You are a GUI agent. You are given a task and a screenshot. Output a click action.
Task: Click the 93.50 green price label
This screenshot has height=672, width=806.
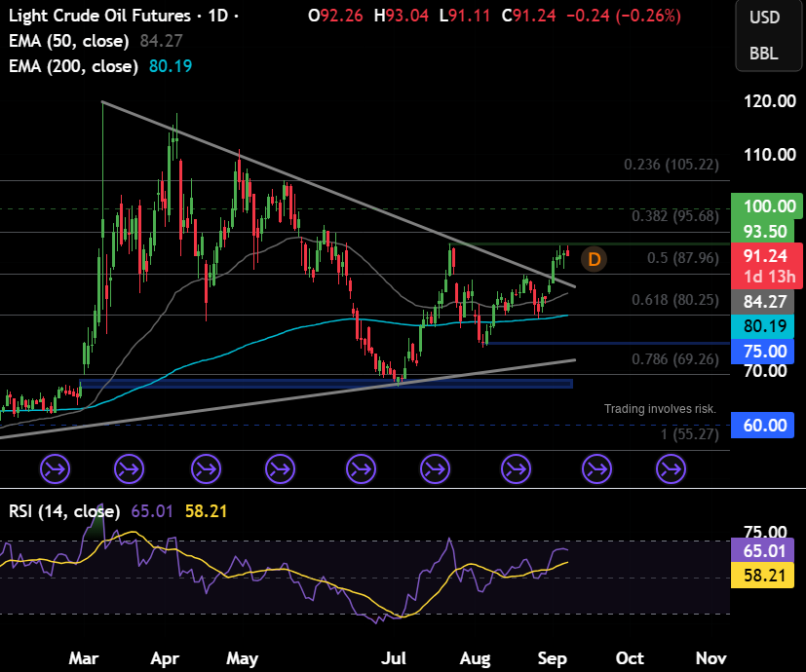763,232
